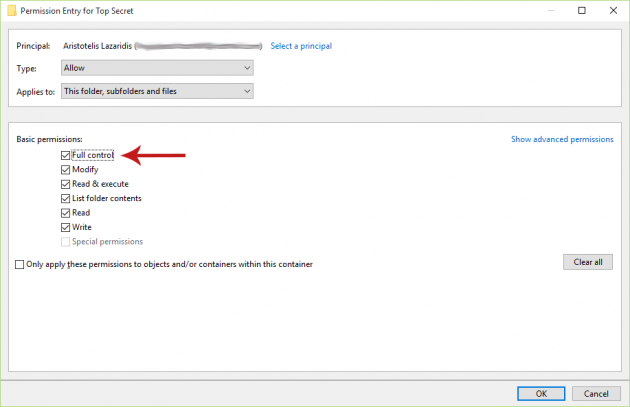The width and height of the screenshot is (630, 407).
Task: Maximize the Permission Entry window
Action: [582, 10]
